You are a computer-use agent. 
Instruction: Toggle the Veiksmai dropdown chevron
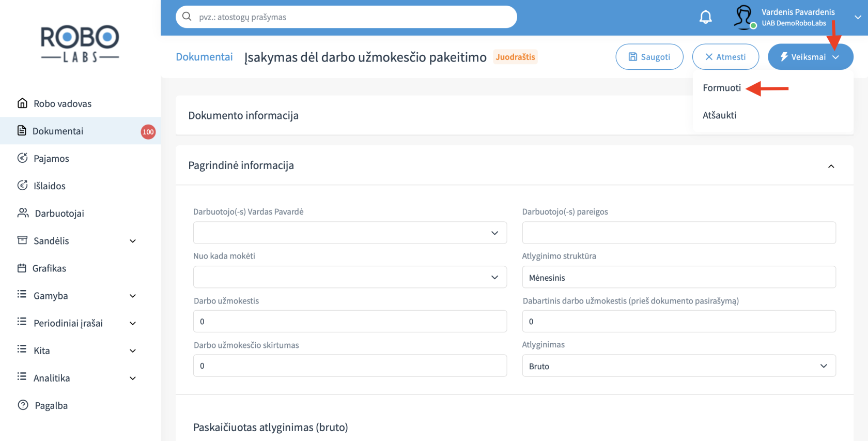(x=836, y=57)
